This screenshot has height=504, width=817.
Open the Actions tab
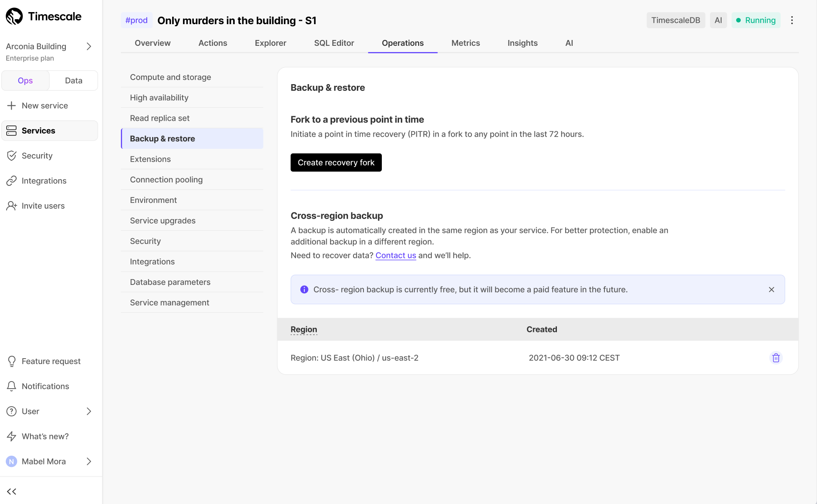(x=213, y=43)
